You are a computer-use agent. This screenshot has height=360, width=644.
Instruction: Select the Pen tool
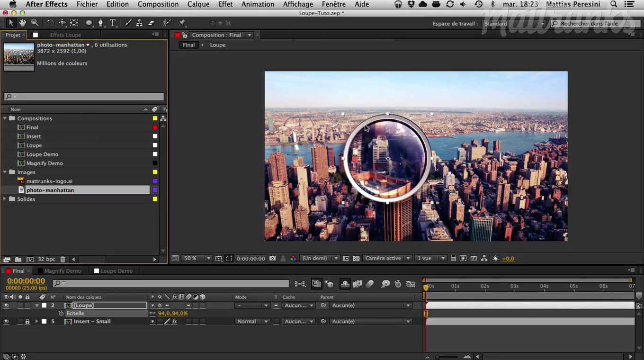[x=100, y=23]
